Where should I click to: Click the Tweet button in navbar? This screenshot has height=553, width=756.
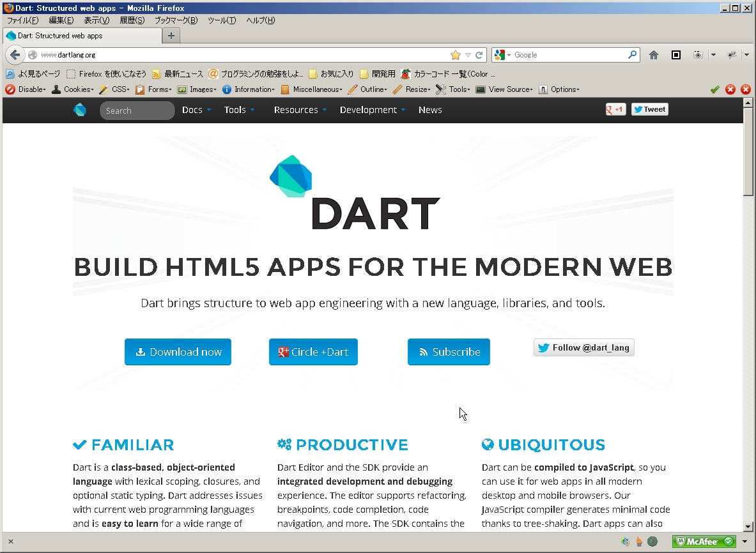pyautogui.click(x=649, y=109)
